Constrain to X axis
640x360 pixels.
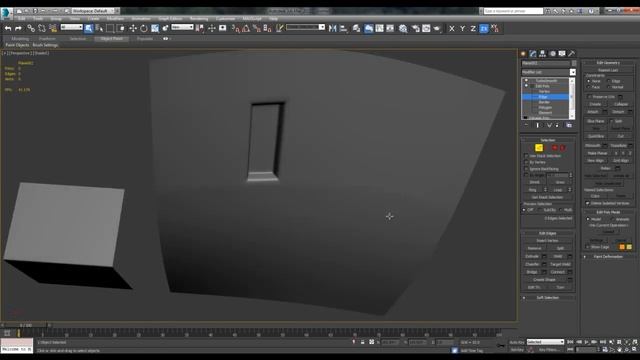[x=452, y=28]
